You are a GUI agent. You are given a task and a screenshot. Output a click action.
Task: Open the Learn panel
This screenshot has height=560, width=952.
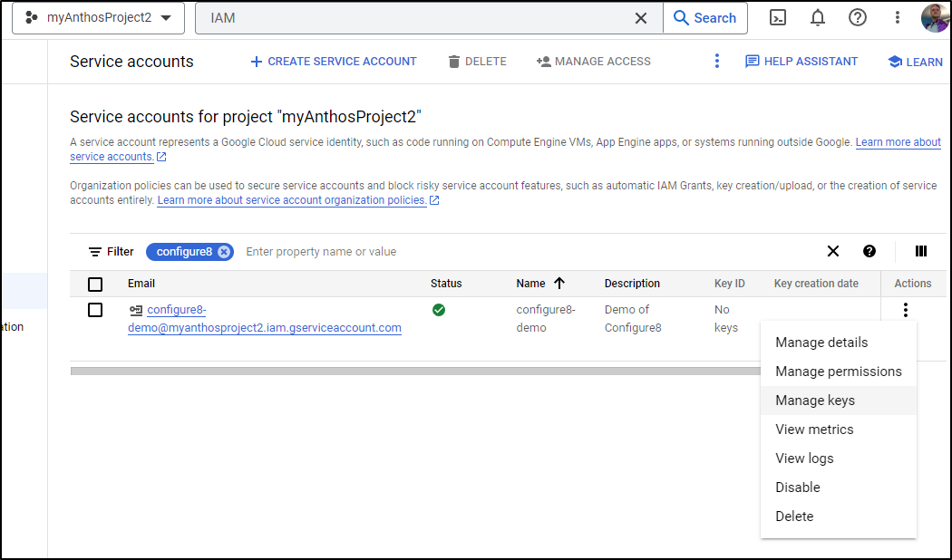pyautogui.click(x=916, y=62)
